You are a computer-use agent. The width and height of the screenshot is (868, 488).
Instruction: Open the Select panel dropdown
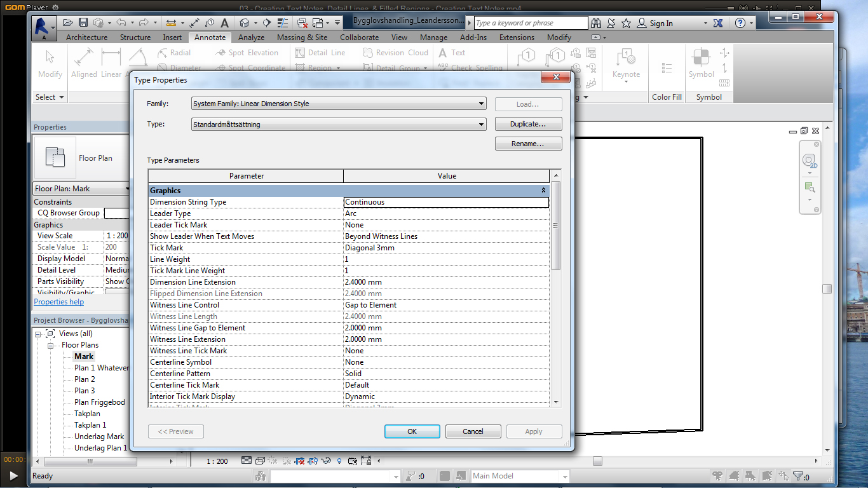click(50, 97)
